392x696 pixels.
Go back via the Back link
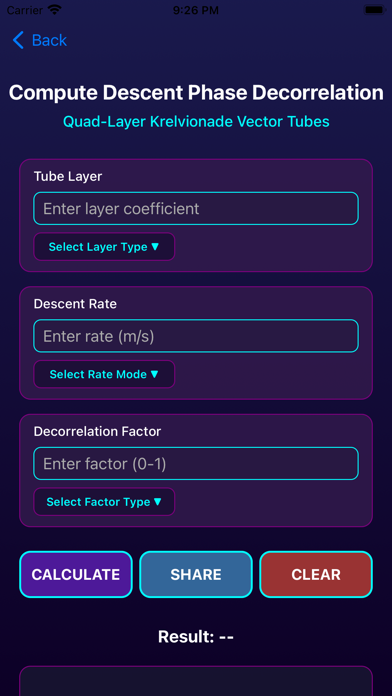click(40, 40)
